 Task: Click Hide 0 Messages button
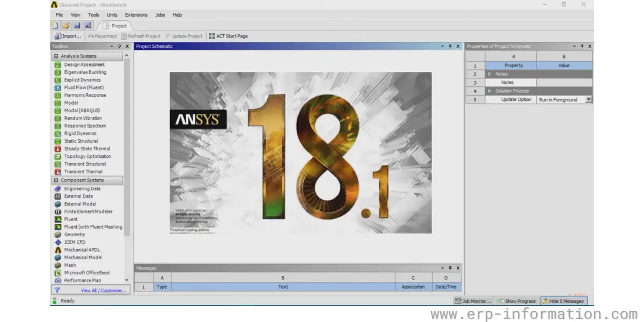click(x=563, y=301)
